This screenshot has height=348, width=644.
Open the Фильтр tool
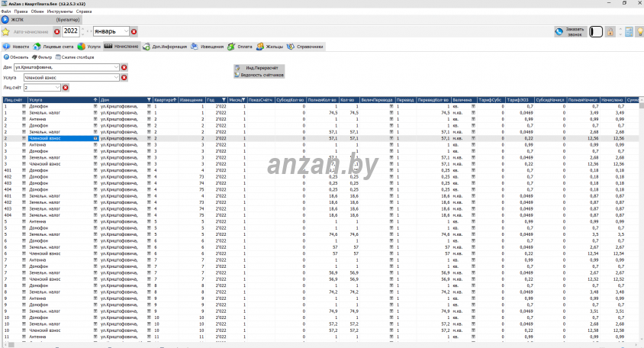(x=42, y=57)
